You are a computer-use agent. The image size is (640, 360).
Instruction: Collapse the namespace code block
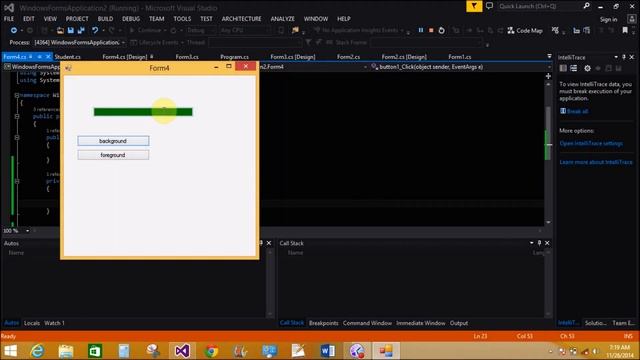pos(17,95)
